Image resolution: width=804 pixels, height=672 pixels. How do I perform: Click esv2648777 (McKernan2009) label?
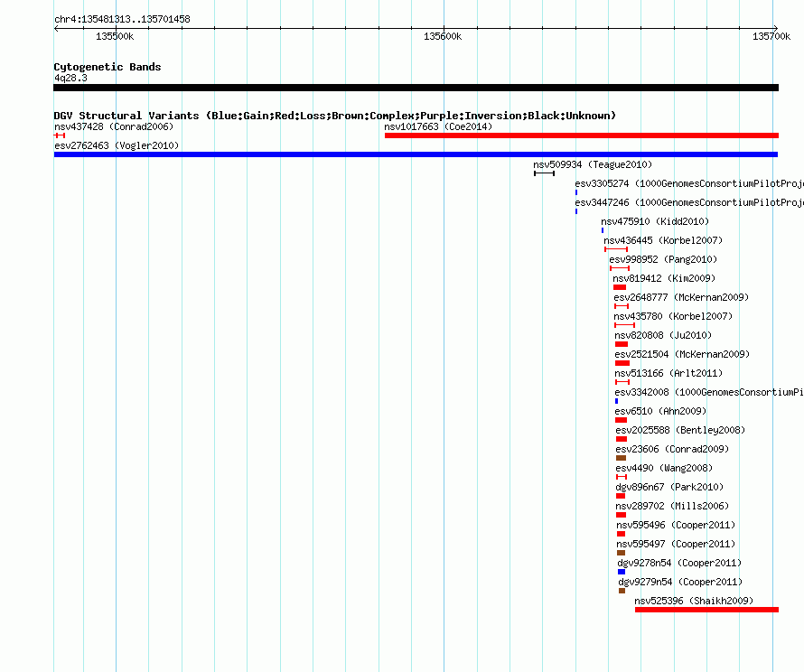[681, 297]
